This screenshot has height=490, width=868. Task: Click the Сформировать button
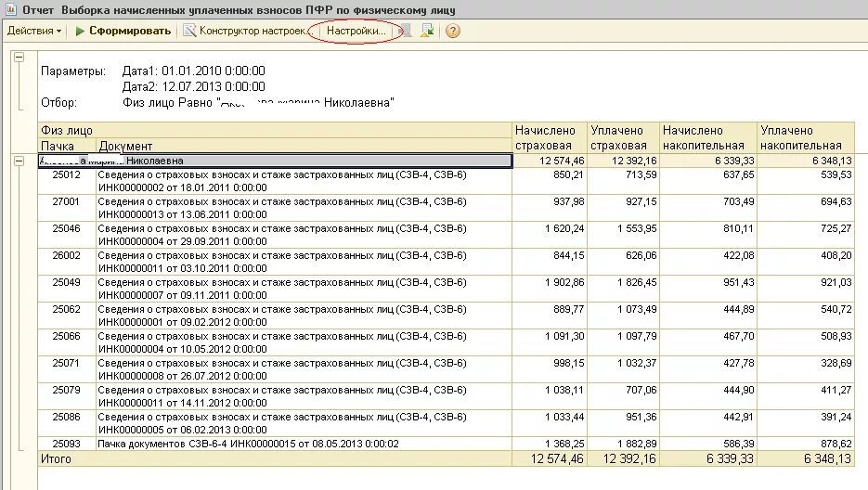click(123, 31)
